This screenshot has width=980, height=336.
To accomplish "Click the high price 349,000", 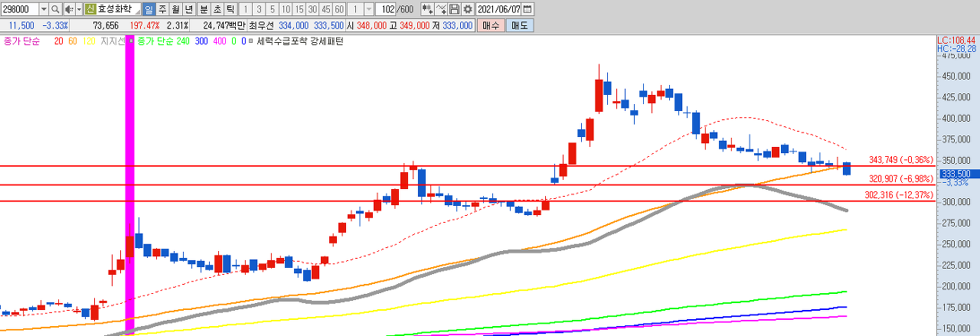I will coord(414,25).
